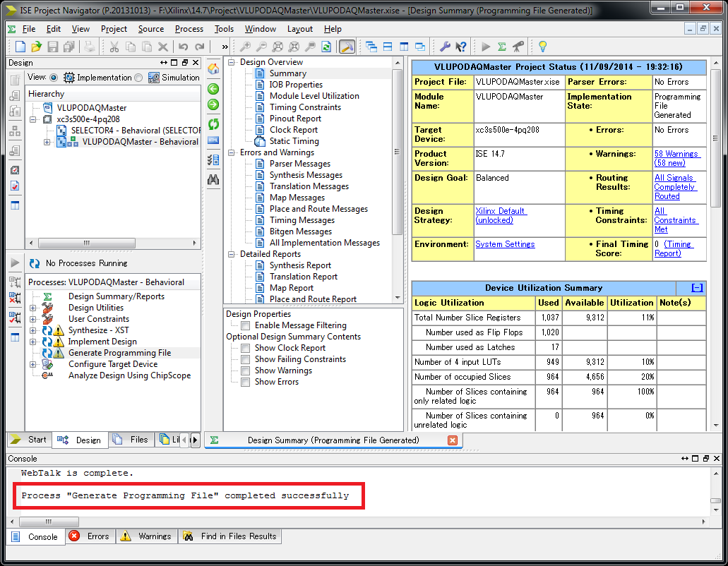Image resolution: width=728 pixels, height=566 pixels.
Task: Click the Cascade windows toolbar icon
Action: click(x=371, y=47)
